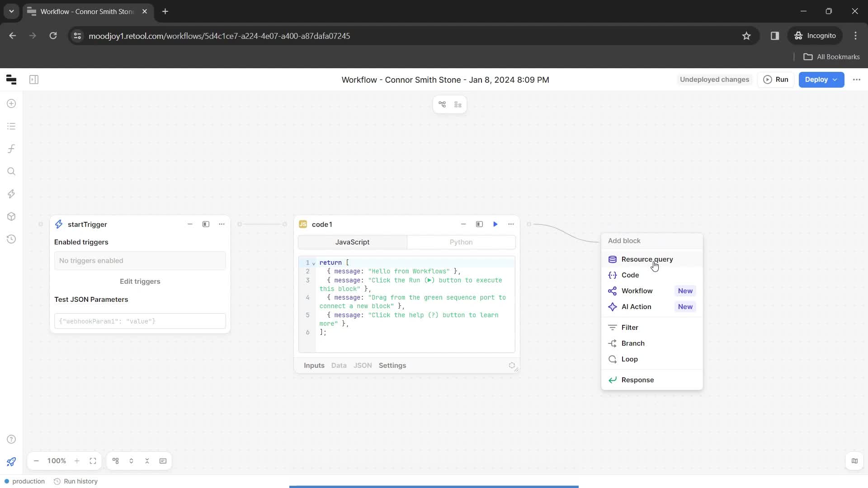This screenshot has height=488, width=868.
Task: Select the Resource query block type
Action: (647, 259)
